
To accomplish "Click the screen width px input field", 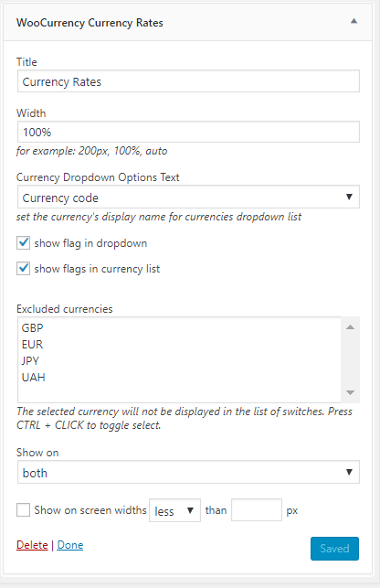I will 257,509.
